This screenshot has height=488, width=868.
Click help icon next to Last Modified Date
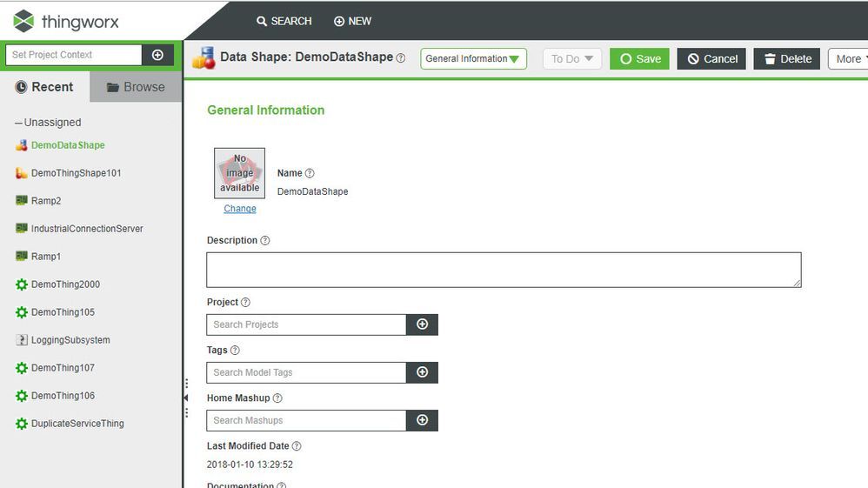click(x=297, y=446)
